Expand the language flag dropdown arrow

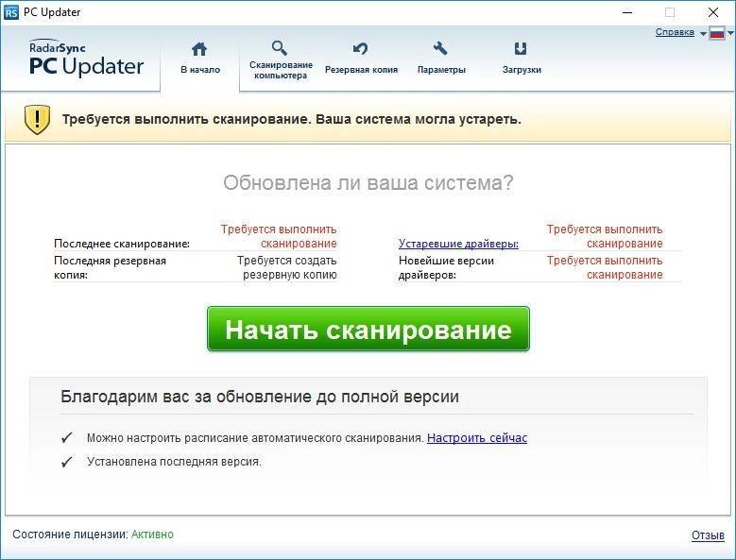coord(730,33)
